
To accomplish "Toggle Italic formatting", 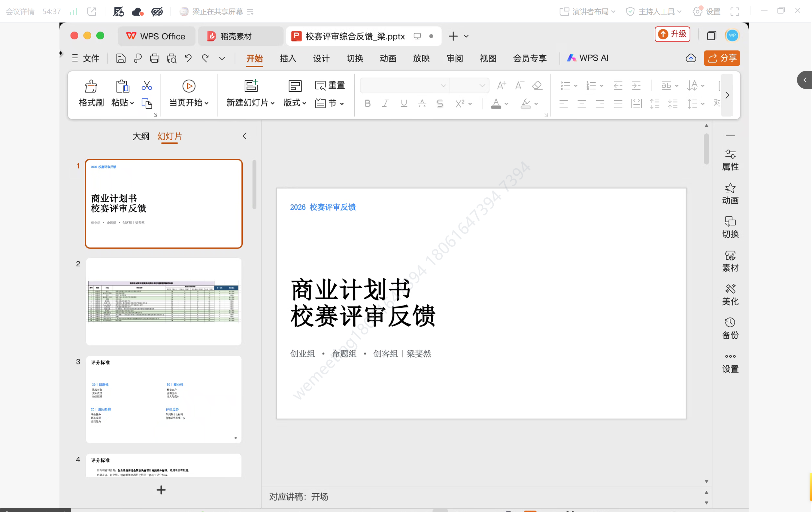I will coord(386,104).
